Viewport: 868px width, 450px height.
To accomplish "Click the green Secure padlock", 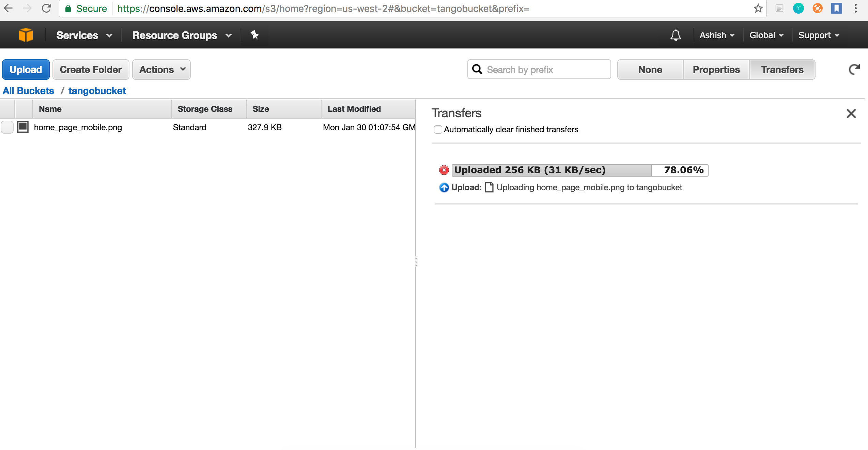I will click(x=68, y=9).
